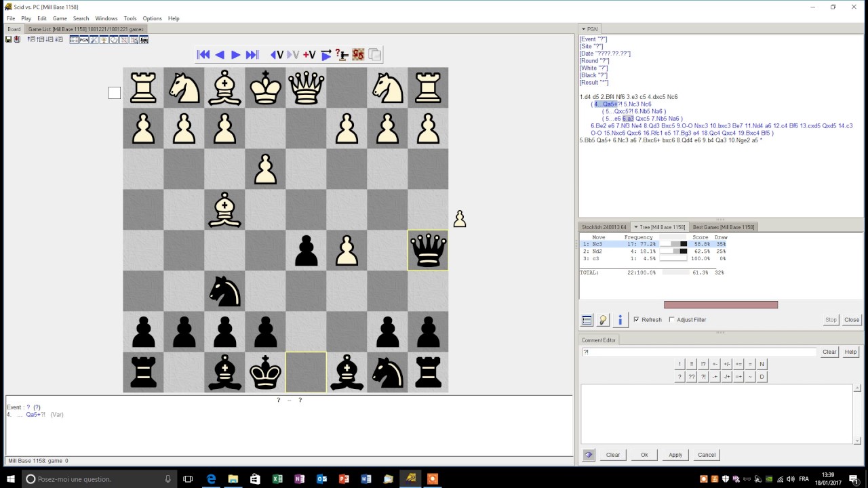Switch to the Stockfish 240813 64 tab
Screen dimensions: 868x488
pos(604,227)
